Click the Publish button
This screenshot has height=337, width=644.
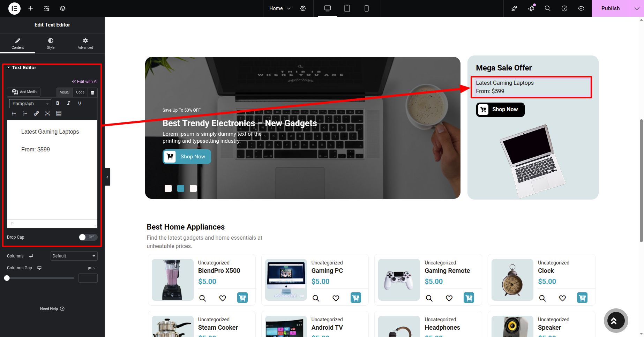tap(610, 8)
